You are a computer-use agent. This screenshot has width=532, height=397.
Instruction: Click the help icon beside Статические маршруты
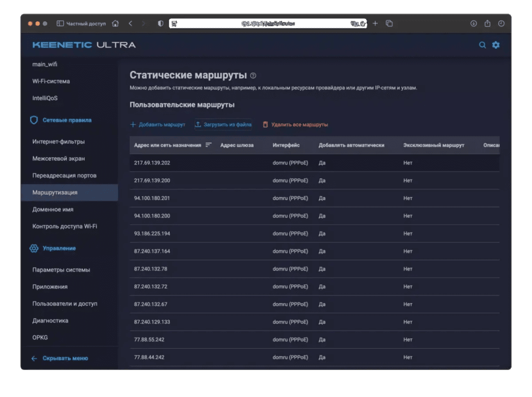click(x=253, y=76)
